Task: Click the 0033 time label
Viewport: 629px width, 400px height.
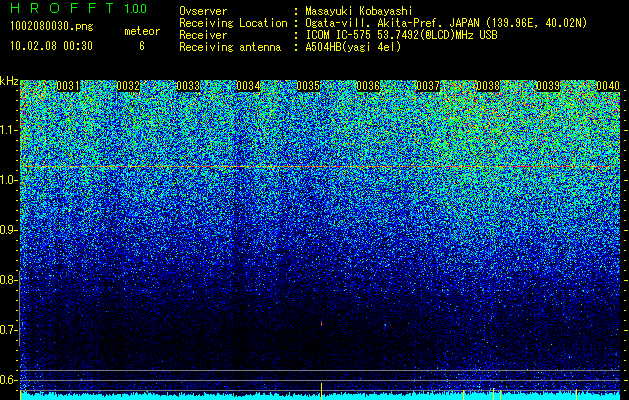Action: (x=188, y=86)
